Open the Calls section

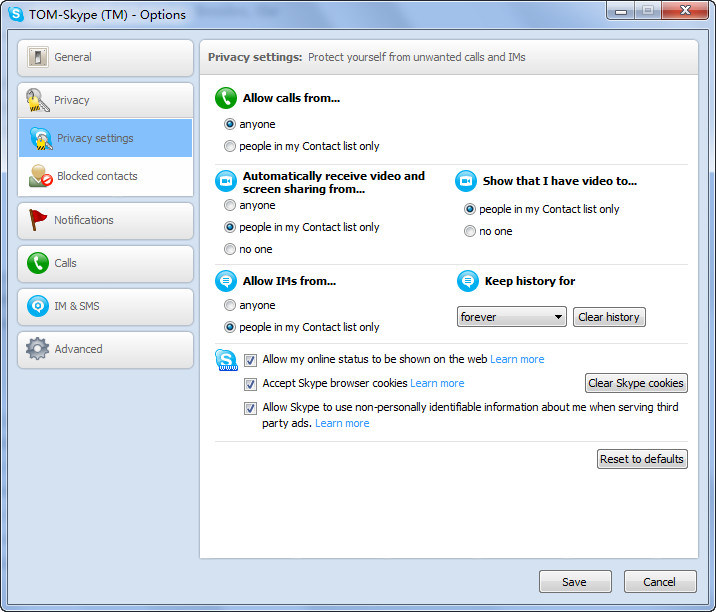point(105,264)
